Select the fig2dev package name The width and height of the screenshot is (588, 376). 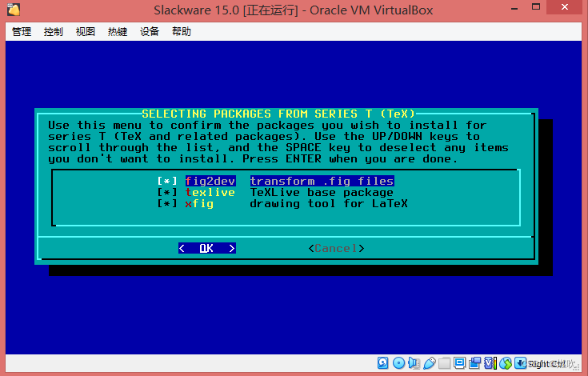click(210, 182)
